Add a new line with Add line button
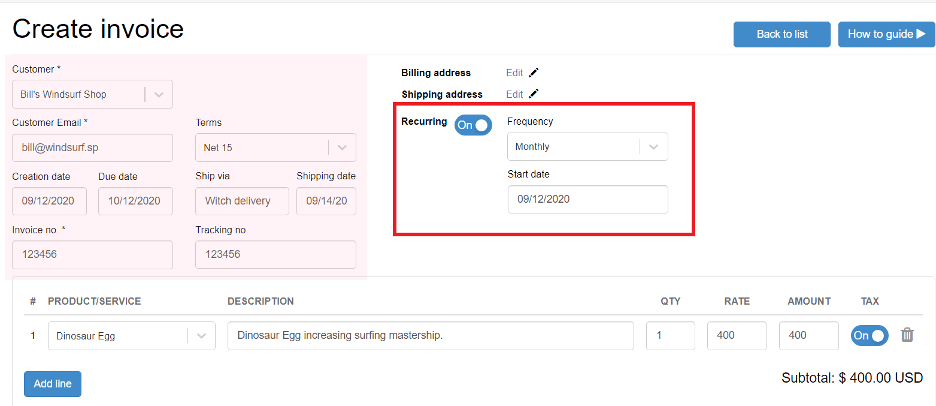 [x=53, y=384]
